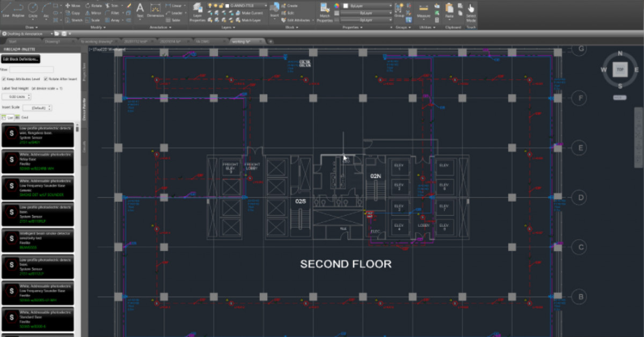644x337 pixels.
Task: Select the Paste tool in Clipboard panel
Action: [449, 9]
